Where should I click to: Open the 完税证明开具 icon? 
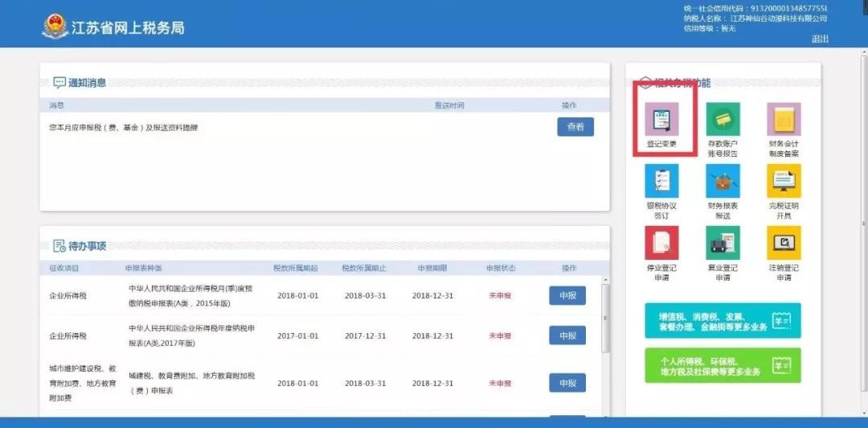click(x=784, y=181)
